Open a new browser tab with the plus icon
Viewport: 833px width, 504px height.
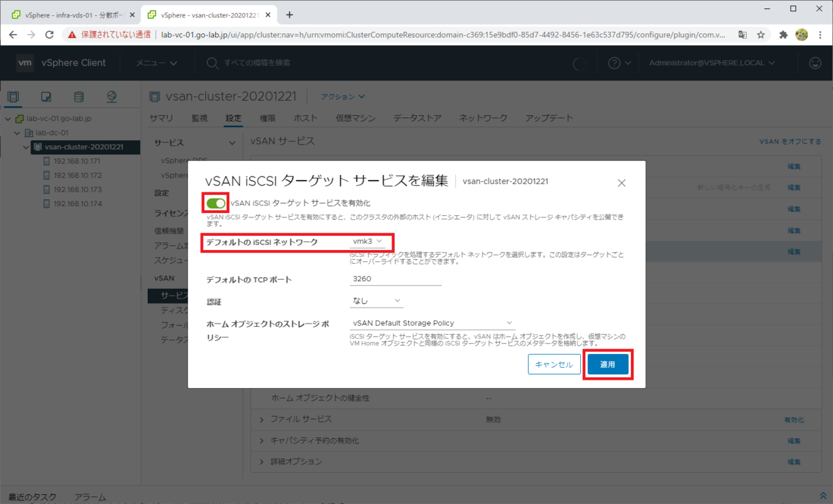[x=289, y=15]
